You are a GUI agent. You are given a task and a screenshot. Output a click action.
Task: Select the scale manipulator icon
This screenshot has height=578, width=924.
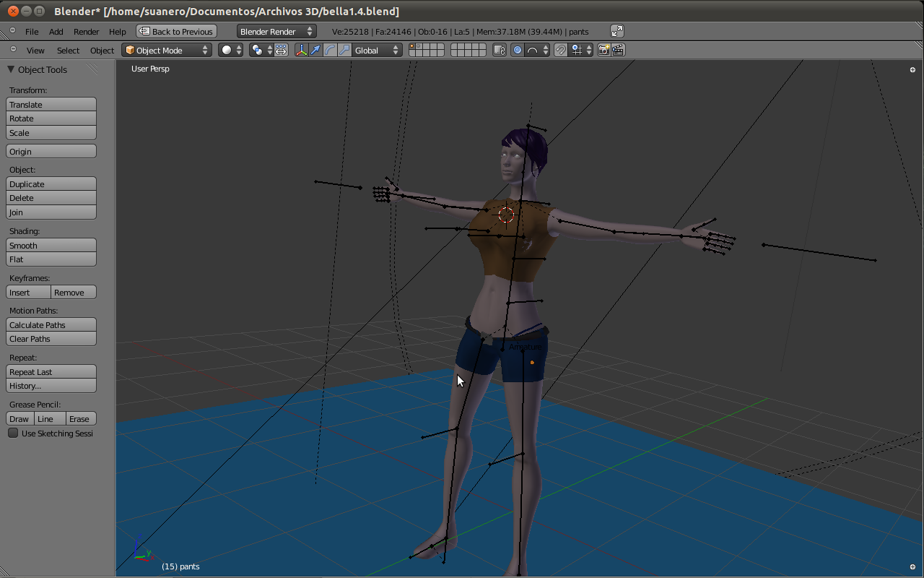[344, 50]
